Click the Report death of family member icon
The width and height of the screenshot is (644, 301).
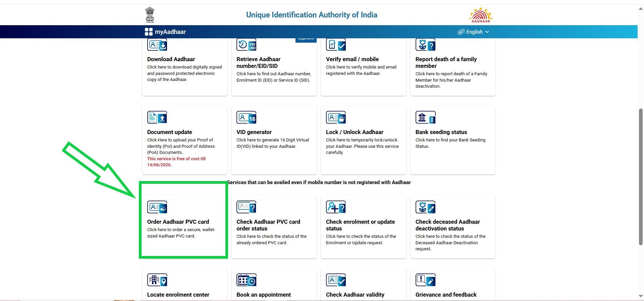425,45
